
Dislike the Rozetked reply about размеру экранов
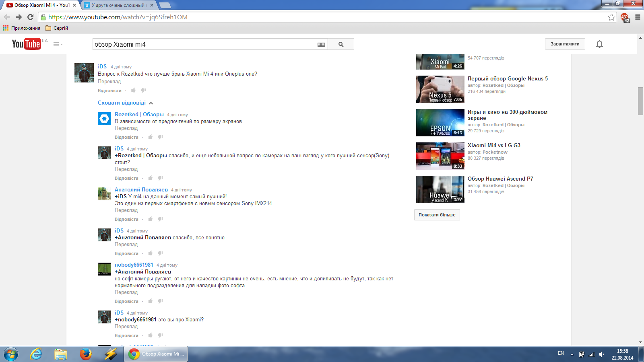coord(160,137)
